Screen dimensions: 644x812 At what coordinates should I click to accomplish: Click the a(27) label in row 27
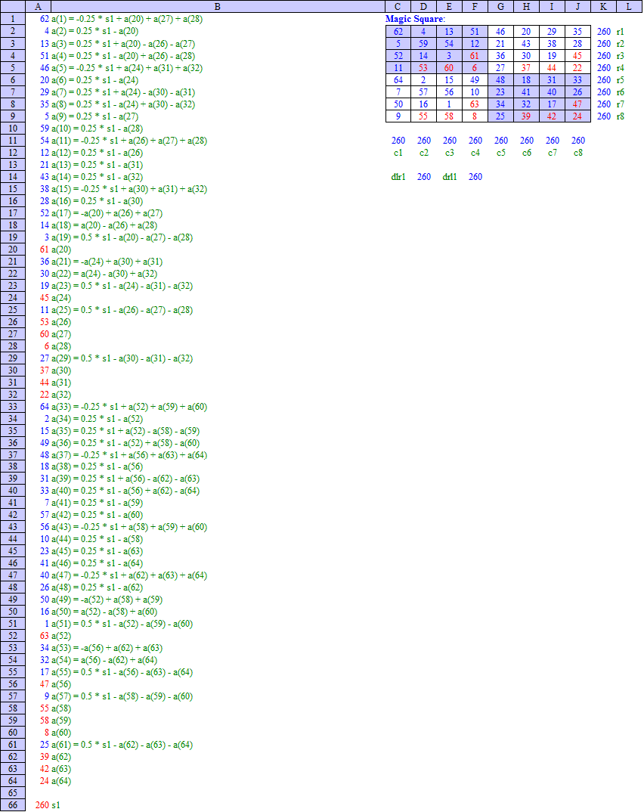(61, 334)
